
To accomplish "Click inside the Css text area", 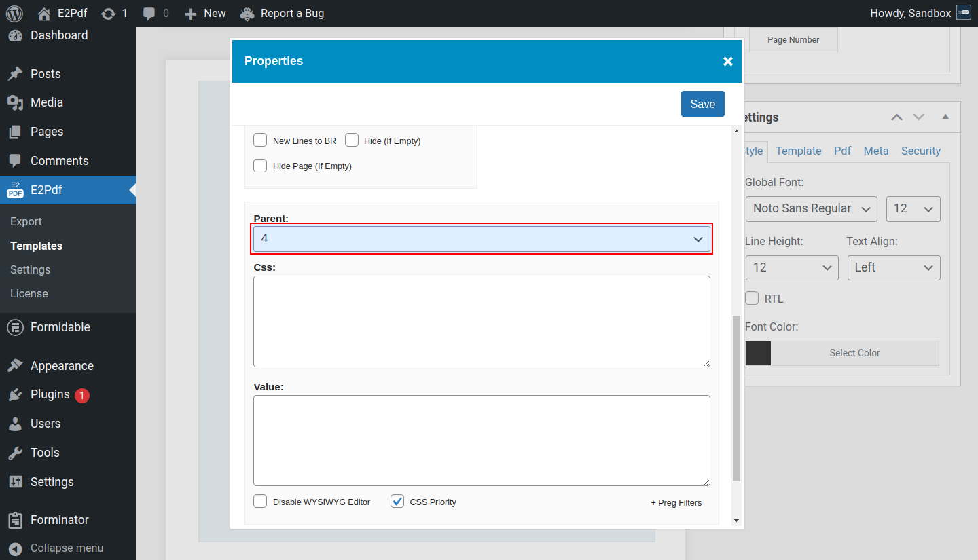I will coord(482,320).
